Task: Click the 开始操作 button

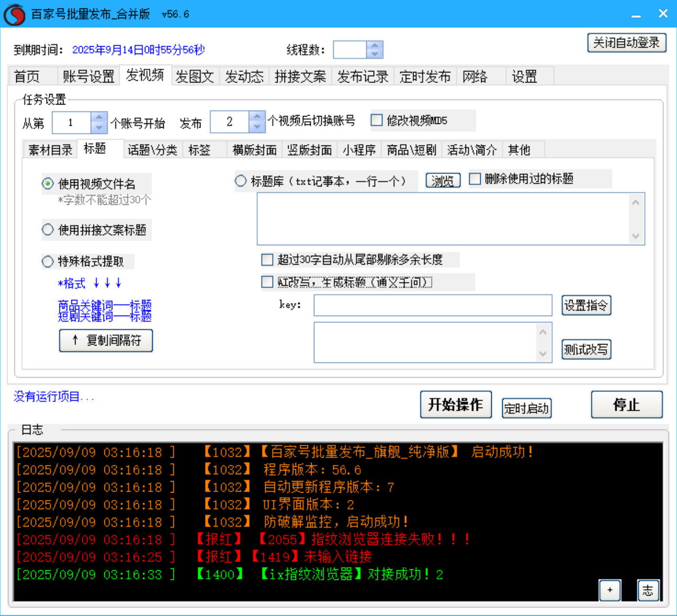Action: [456, 404]
